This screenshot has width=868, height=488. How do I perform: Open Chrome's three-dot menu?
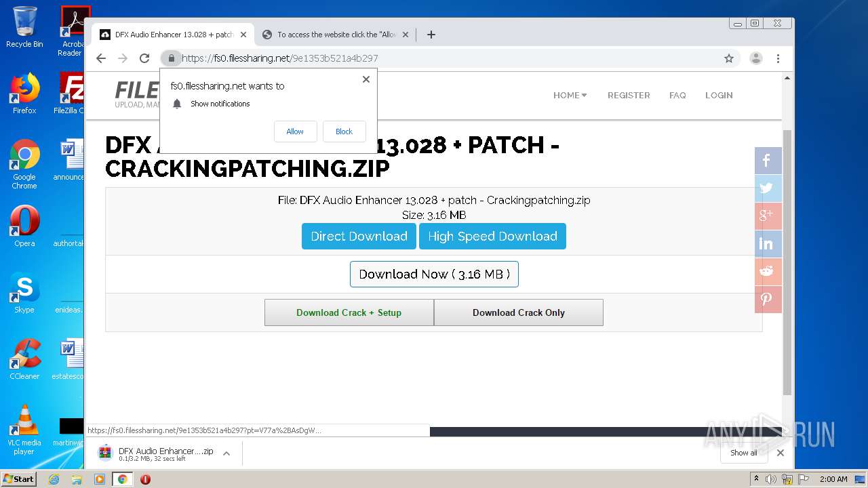(778, 58)
